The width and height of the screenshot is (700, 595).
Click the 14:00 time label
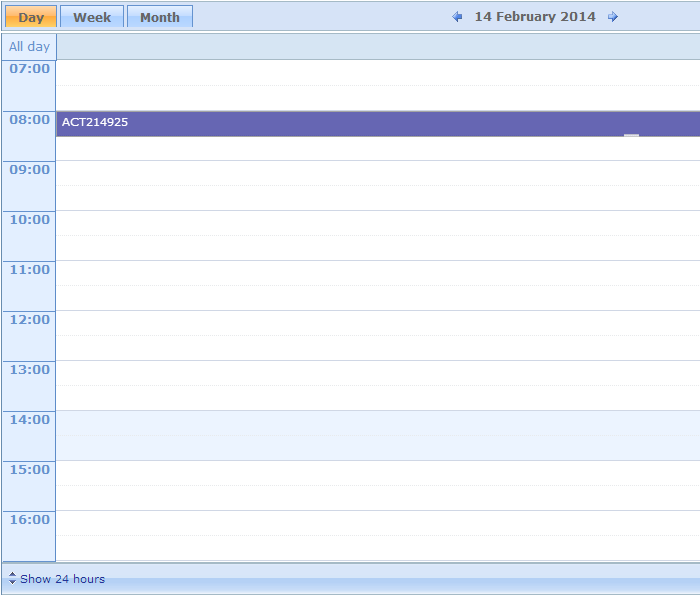pyautogui.click(x=29, y=420)
